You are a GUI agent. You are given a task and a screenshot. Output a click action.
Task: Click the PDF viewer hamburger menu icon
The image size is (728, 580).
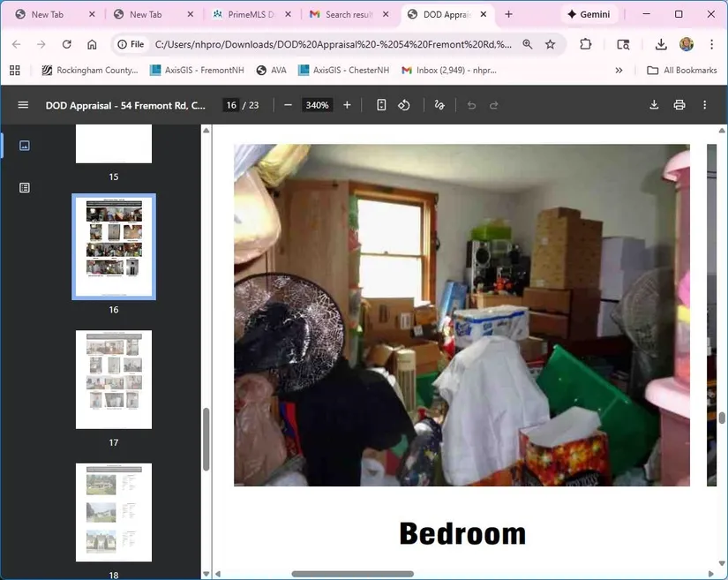pos(23,105)
